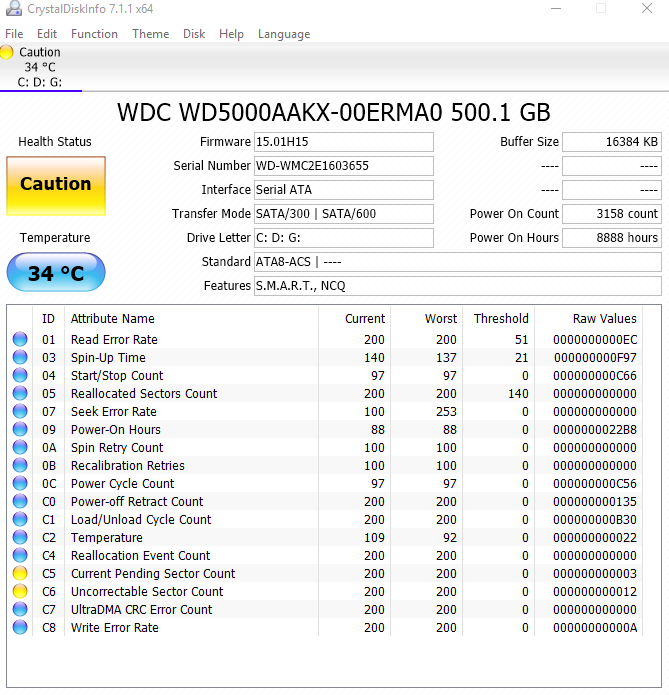This screenshot has height=695, width=669.
Task: Click the blue status icon for Spin-Up Time
Action: coord(20,357)
